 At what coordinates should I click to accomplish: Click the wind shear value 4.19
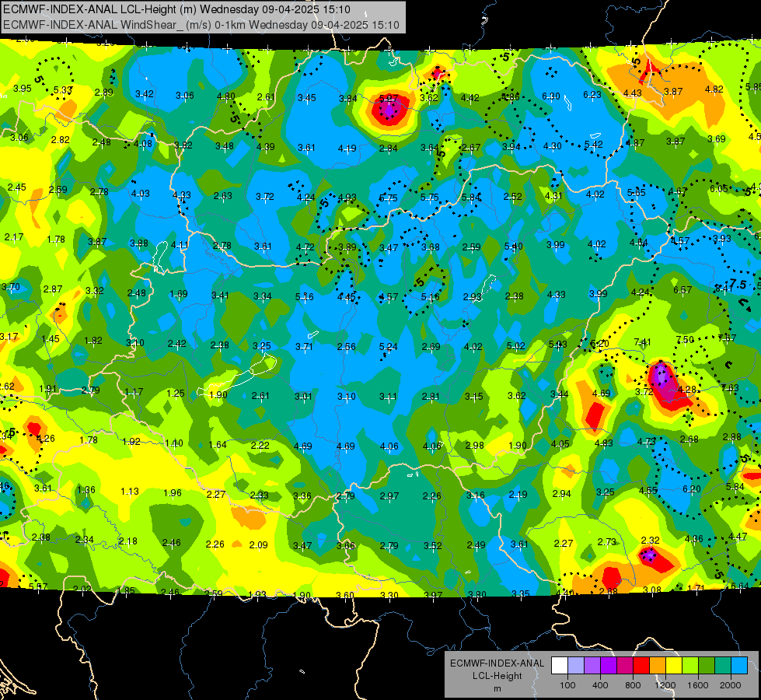(347, 148)
